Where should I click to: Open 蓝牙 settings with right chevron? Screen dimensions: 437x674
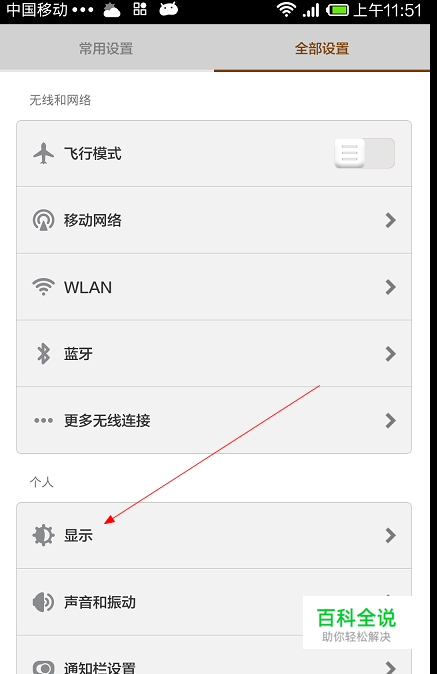[x=390, y=354]
